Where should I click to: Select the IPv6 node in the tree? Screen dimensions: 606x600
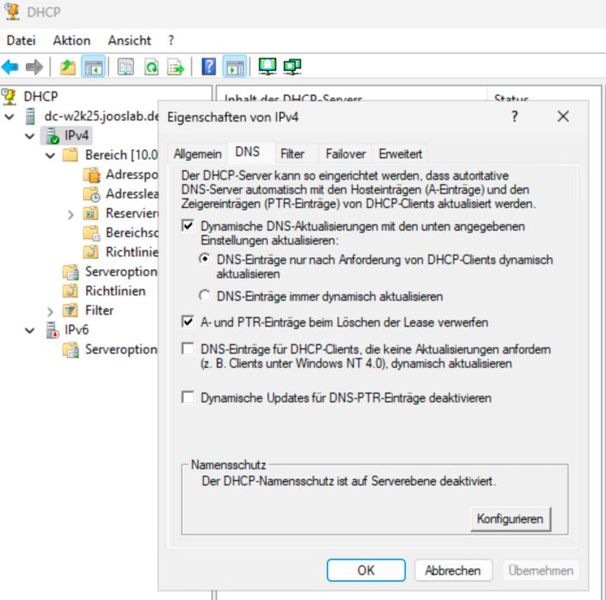(77, 330)
